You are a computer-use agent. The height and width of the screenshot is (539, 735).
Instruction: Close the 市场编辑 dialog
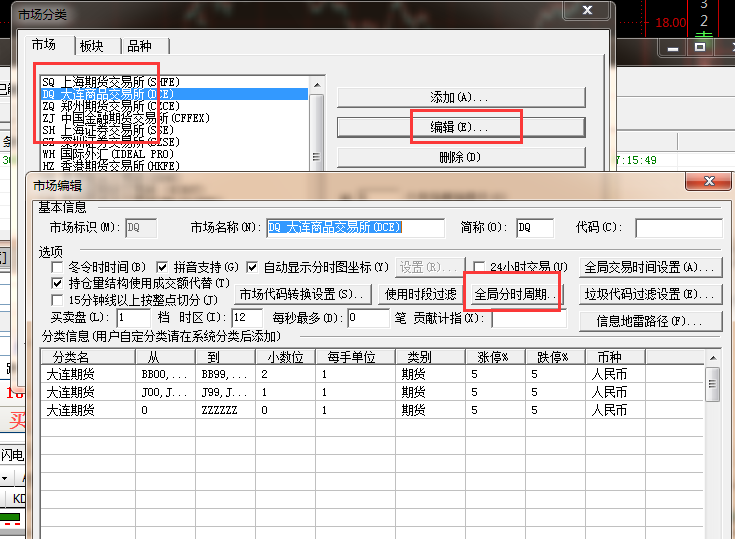pos(709,181)
